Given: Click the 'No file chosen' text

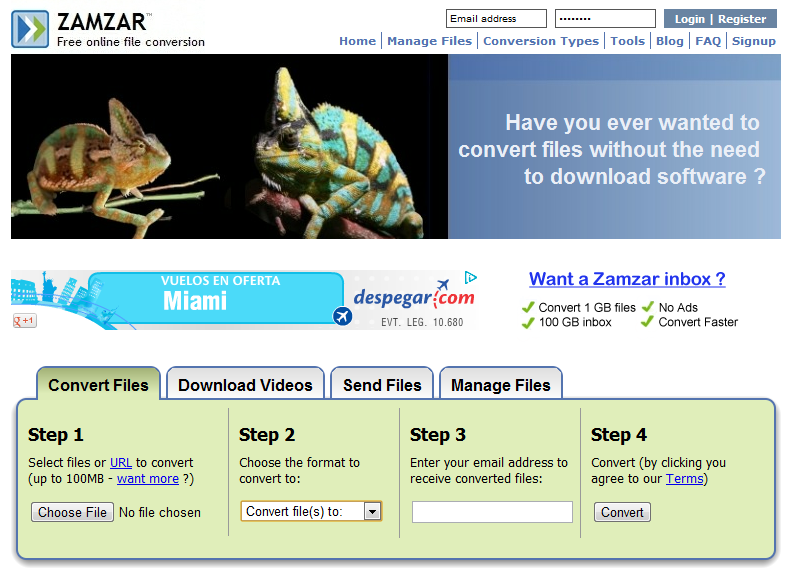Looking at the screenshot, I should click(x=160, y=513).
